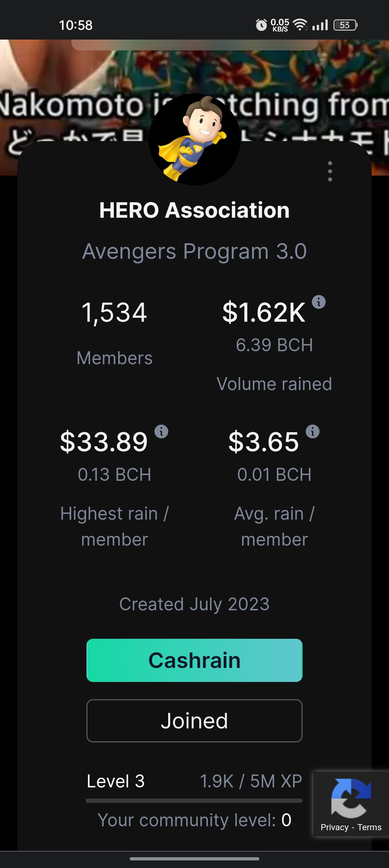Tap the Wi-Fi status bar icon
Image resolution: width=389 pixels, height=868 pixels.
click(x=300, y=25)
